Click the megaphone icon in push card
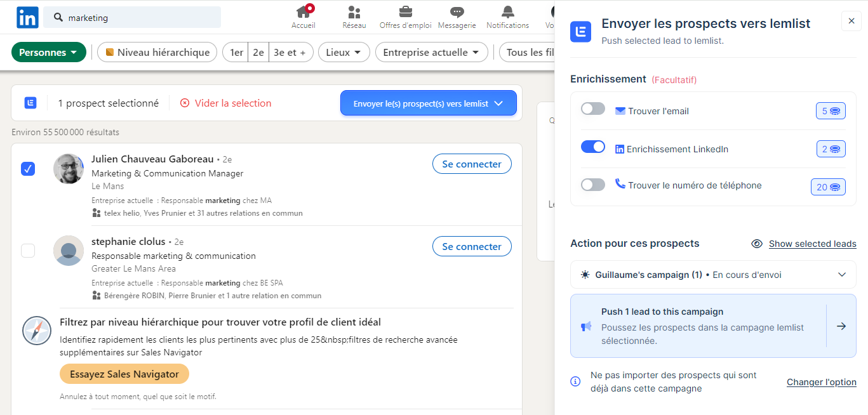This screenshot has height=415, width=868. pyautogui.click(x=586, y=326)
